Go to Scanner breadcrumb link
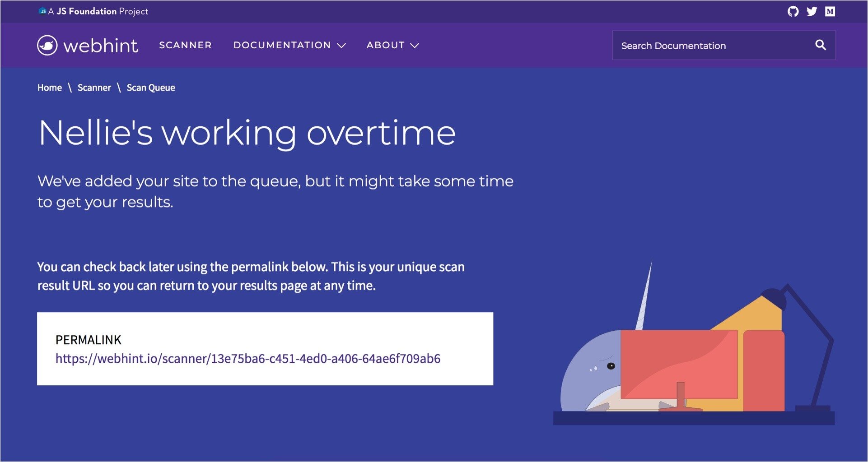This screenshot has height=462, width=868. [x=94, y=88]
